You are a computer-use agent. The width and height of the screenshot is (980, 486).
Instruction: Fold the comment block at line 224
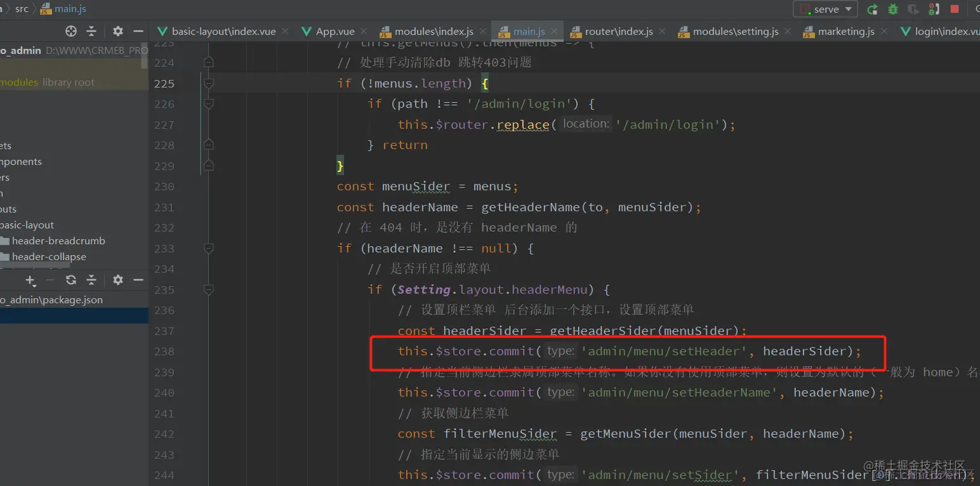click(208, 63)
